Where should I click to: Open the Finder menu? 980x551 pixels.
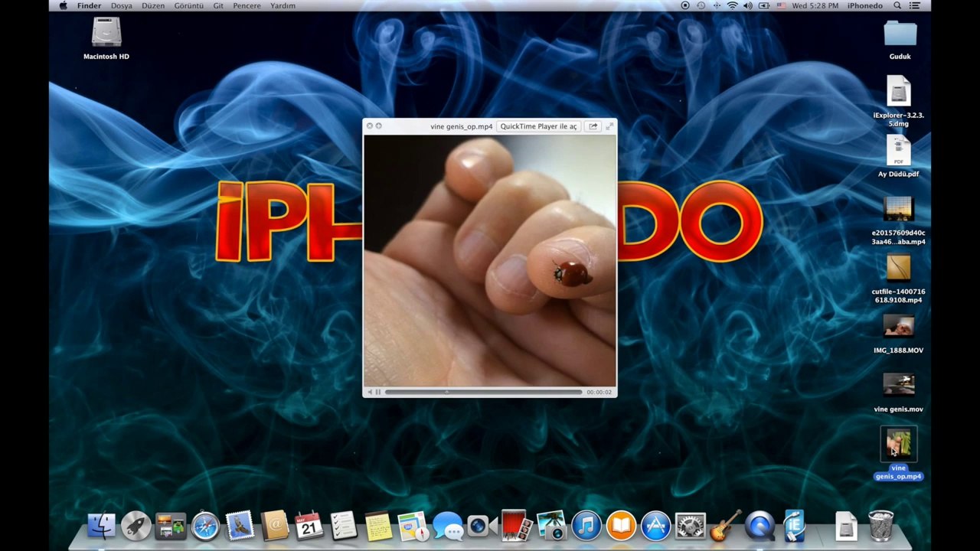(89, 5)
